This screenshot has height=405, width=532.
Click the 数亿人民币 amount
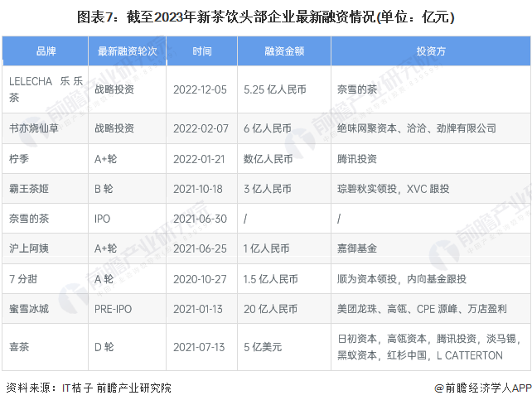[268, 159]
